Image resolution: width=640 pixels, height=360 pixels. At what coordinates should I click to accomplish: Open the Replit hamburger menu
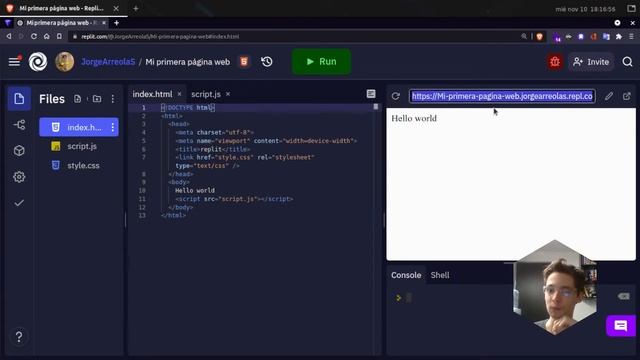pos(14,62)
